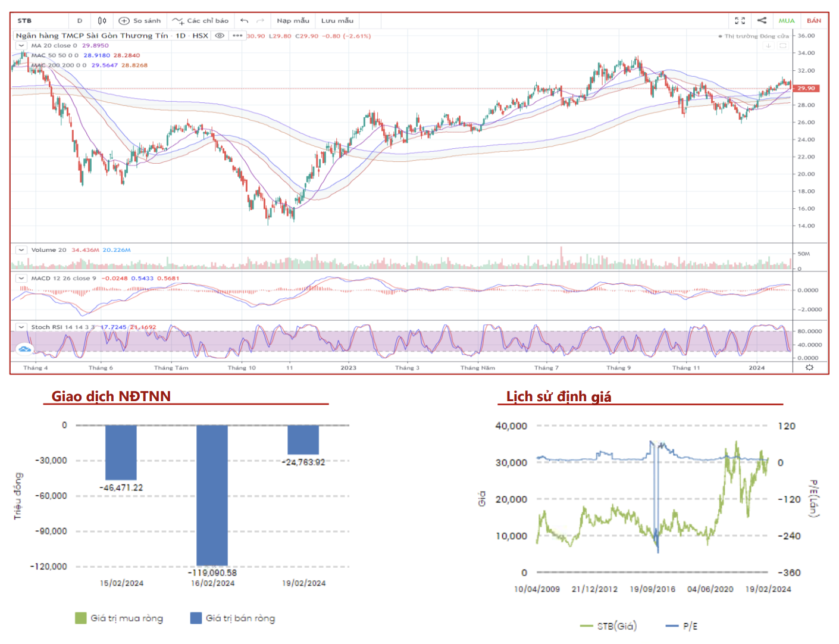Click the So sánh compare button
The width and height of the screenshot is (839, 644).
(x=140, y=21)
